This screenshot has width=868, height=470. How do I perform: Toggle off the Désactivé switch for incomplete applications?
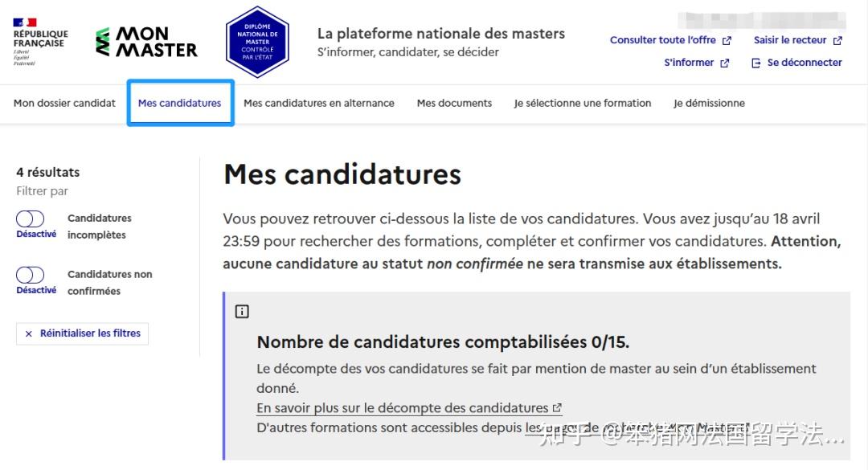tap(31, 218)
